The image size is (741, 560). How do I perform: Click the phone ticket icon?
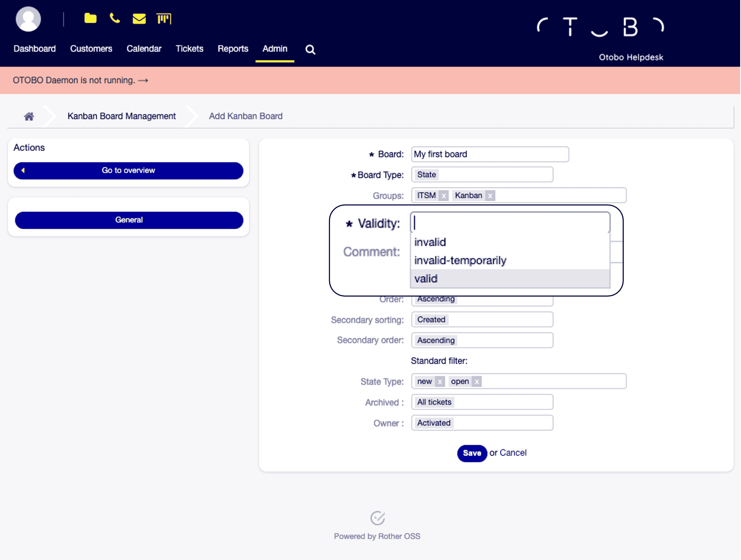click(x=114, y=18)
